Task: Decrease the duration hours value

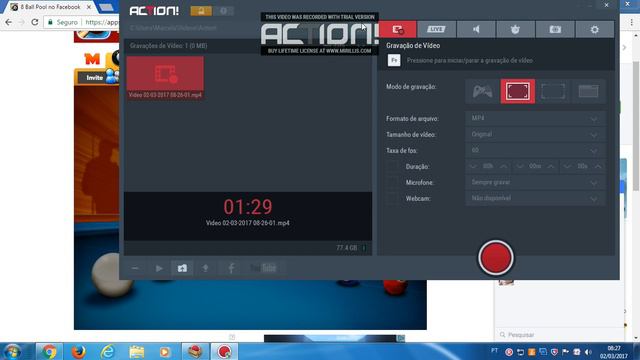Action: pyautogui.click(x=473, y=167)
